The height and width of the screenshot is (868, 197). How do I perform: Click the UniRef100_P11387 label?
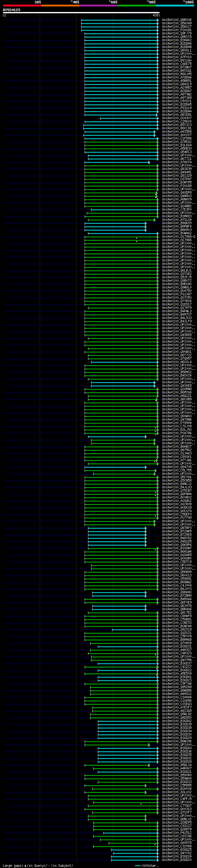point(177,294)
